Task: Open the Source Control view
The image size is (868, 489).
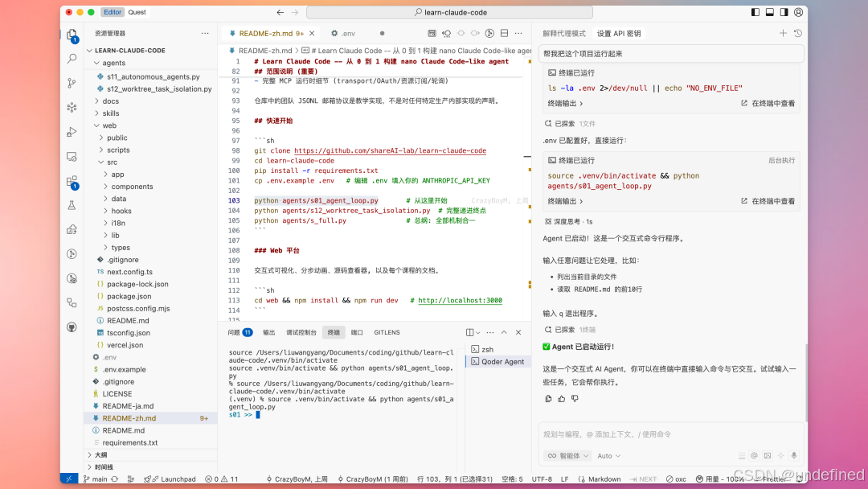Action: (x=72, y=83)
